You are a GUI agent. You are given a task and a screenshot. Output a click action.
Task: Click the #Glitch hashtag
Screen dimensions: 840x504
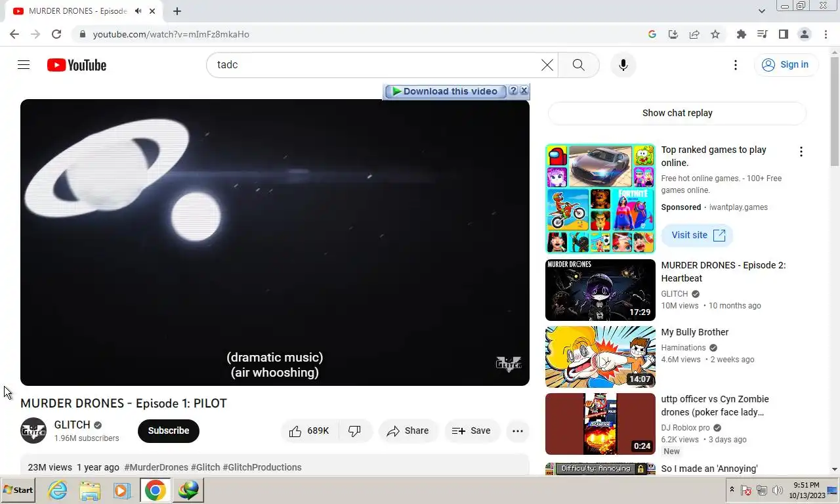click(x=205, y=467)
